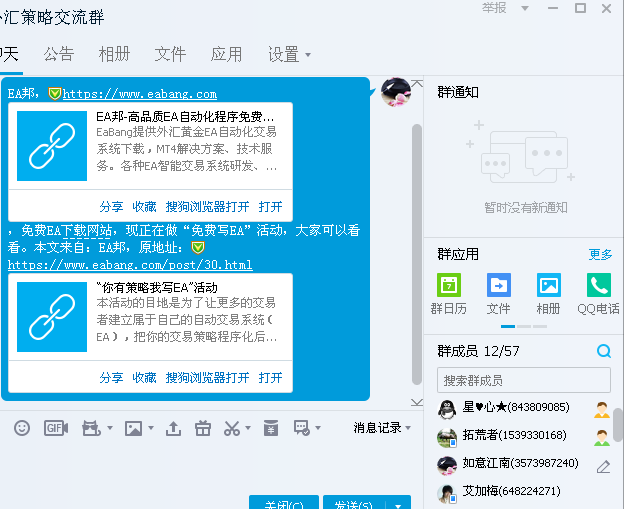Image resolution: width=633 pixels, height=509 pixels.
Task: Open the 群日历 calendar app
Action: coord(449,285)
